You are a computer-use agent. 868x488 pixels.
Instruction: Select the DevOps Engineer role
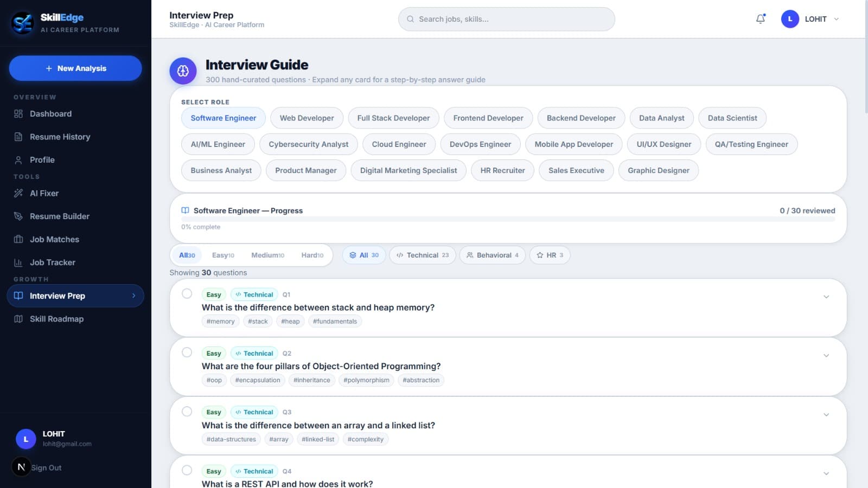point(480,144)
